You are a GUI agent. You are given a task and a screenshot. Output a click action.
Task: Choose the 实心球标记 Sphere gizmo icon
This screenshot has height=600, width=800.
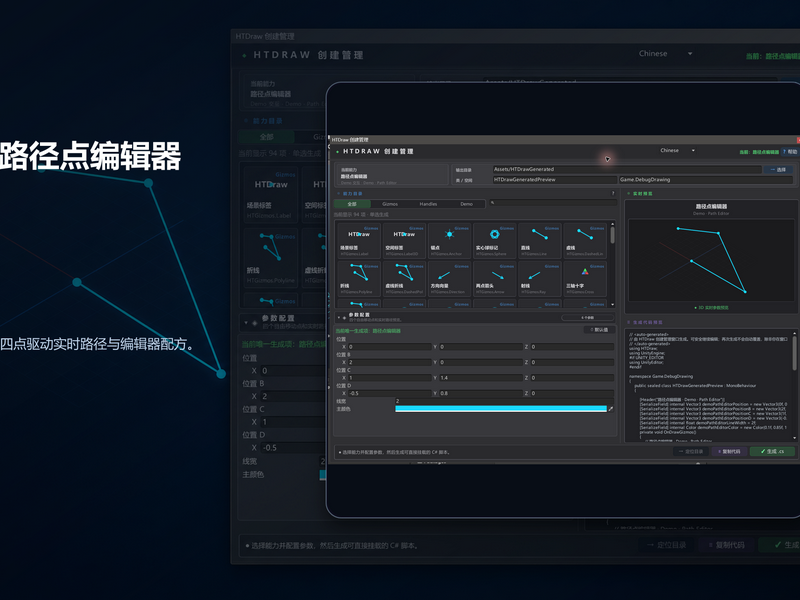494,240
